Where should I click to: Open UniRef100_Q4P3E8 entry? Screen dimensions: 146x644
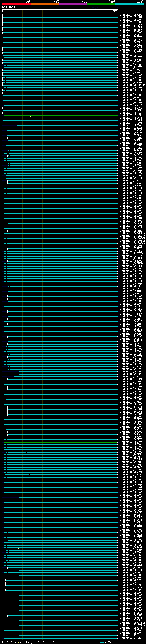(131, 148)
